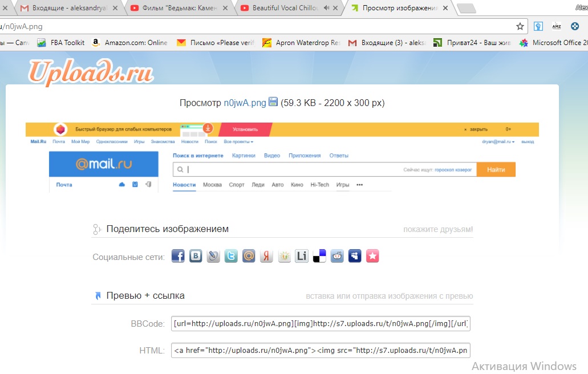Open Microsoft Office bookmark
This screenshot has width=588, height=374.
(554, 43)
